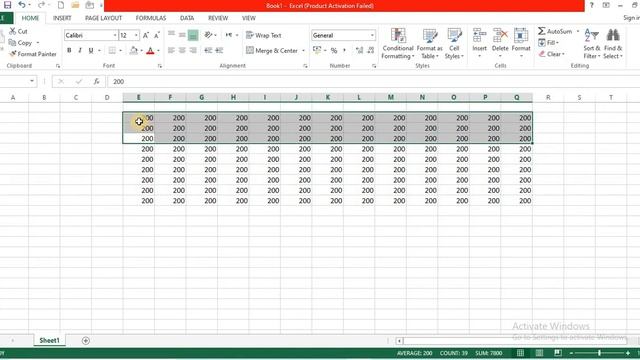Expand the Merge & Center options arrow

point(303,51)
